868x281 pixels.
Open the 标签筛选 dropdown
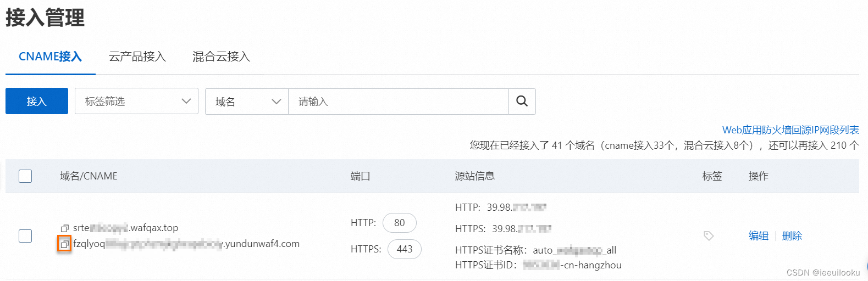coord(136,102)
